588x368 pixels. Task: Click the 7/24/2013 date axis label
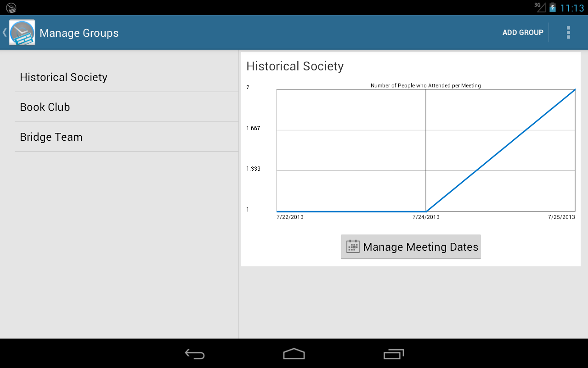426,217
